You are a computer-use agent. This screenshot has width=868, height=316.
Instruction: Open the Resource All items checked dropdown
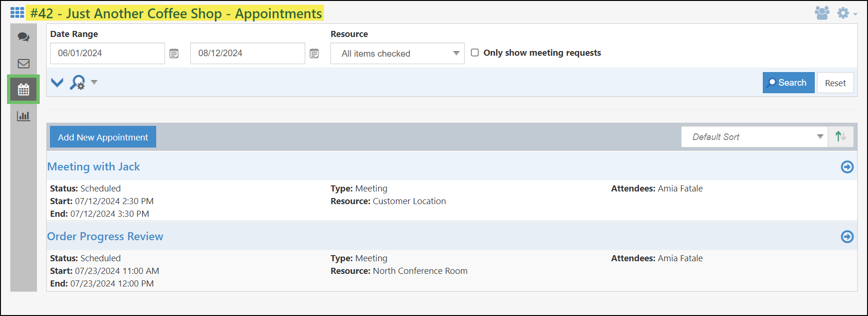click(x=397, y=53)
